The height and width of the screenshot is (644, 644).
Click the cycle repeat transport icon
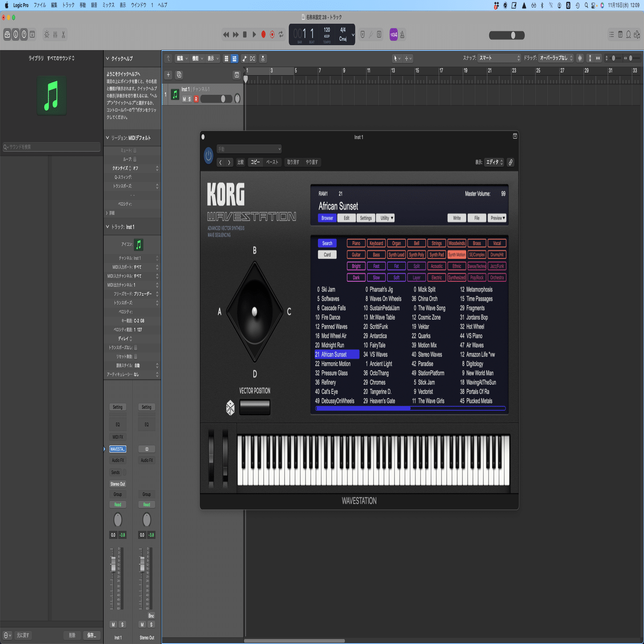[280, 34]
